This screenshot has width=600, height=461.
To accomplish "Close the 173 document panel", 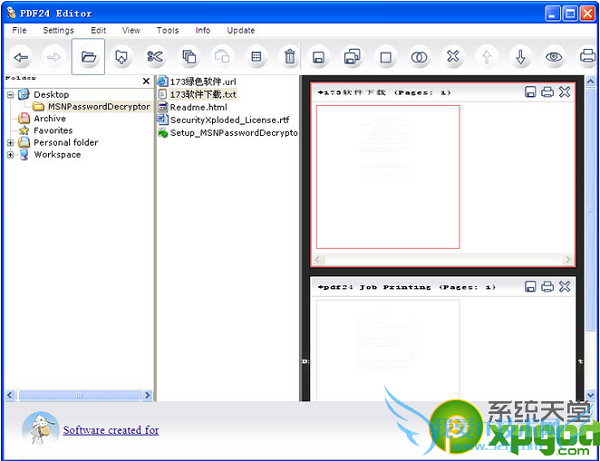I will (x=565, y=92).
